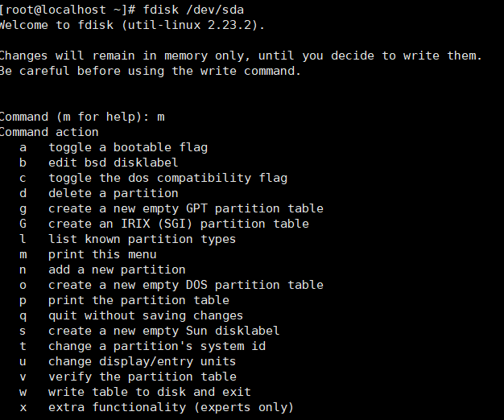
Task: Click 'create a new empty Sun disklabel'
Action: 163,331
